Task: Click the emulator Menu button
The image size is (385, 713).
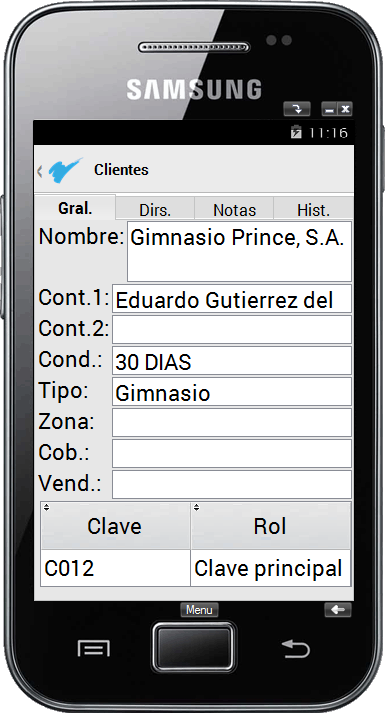Action: [199, 610]
